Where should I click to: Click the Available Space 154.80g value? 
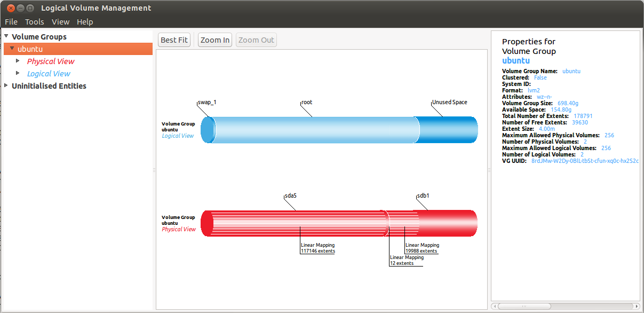click(x=561, y=109)
